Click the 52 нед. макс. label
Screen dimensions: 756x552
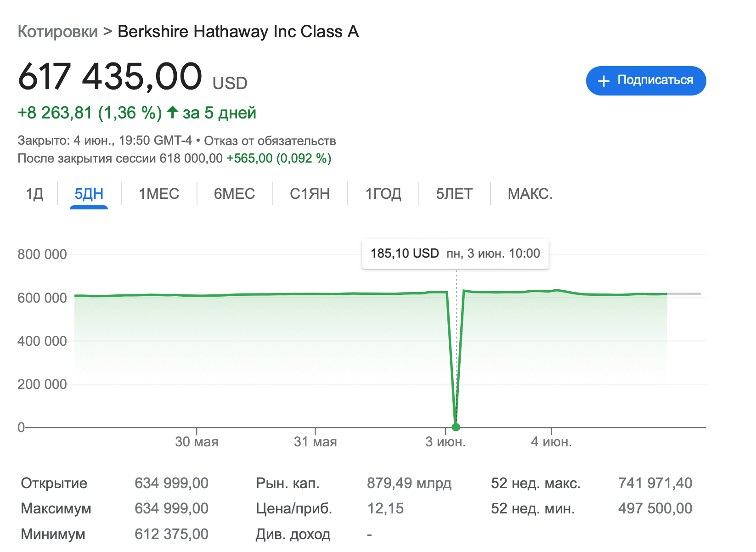click(536, 483)
